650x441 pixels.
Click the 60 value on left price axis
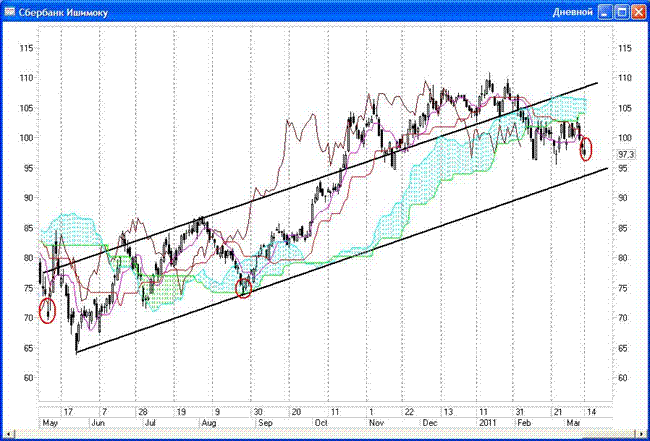(x=28, y=378)
